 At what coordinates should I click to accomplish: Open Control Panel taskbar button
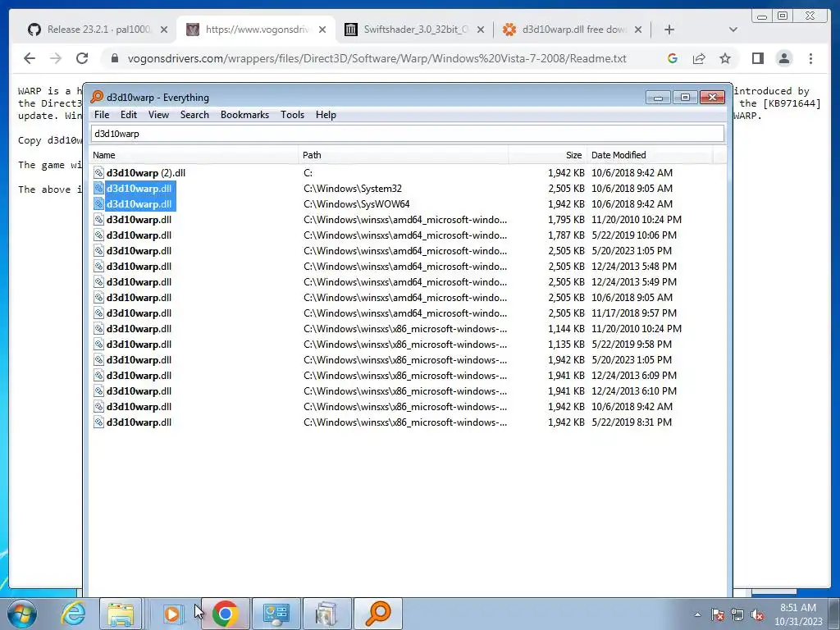[276, 614]
